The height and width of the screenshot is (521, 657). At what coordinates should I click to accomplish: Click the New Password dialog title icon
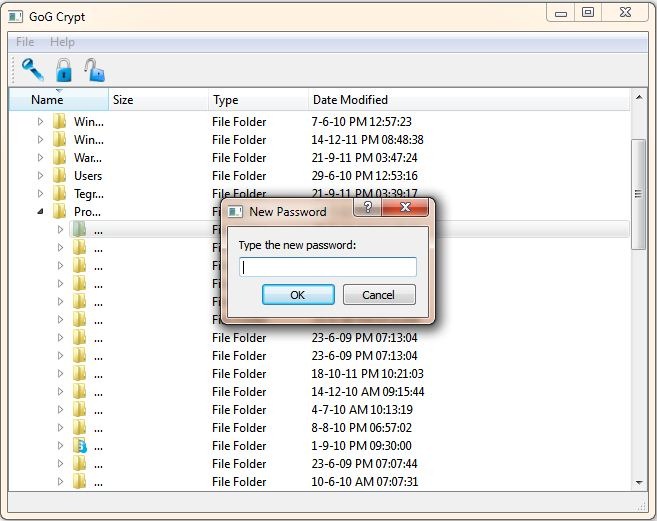[x=235, y=212]
